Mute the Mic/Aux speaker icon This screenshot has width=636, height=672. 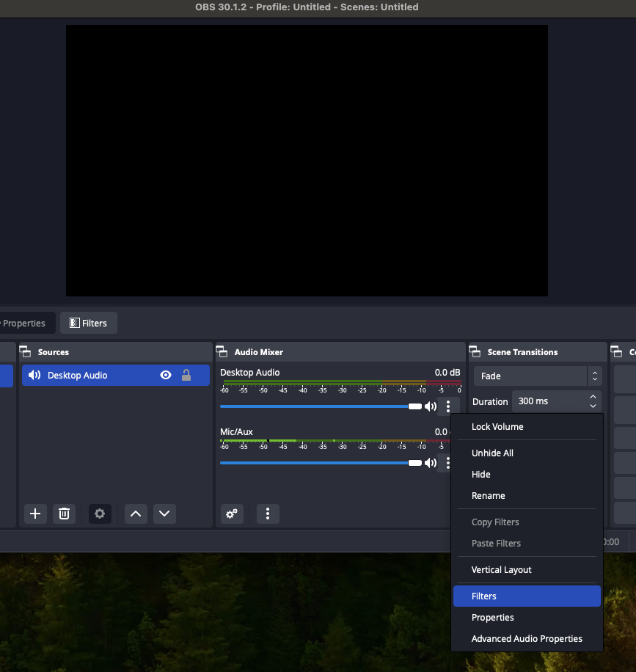point(431,462)
